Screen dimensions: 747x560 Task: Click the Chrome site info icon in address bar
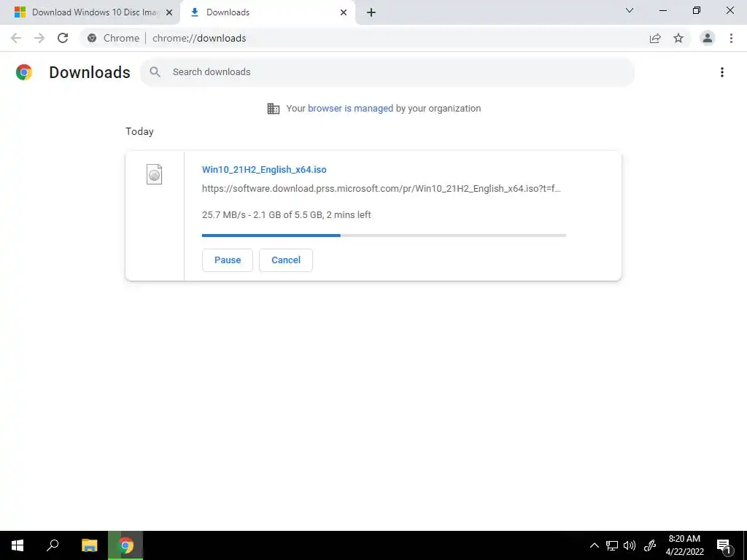tap(92, 38)
